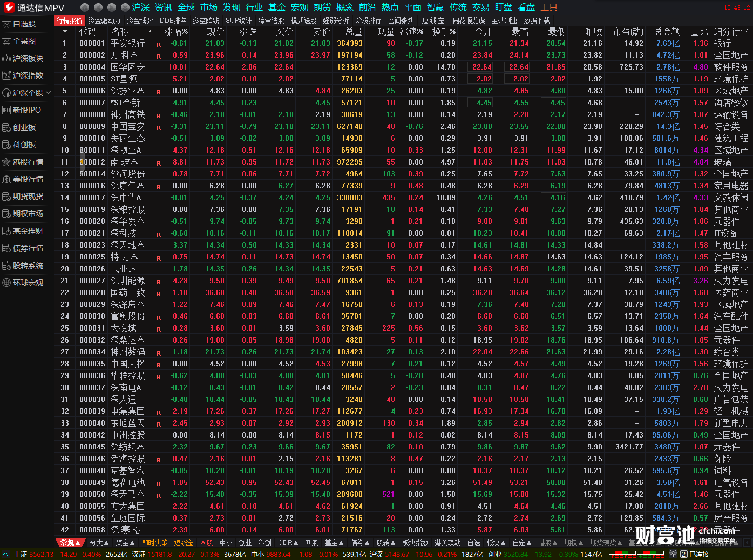Select the 平安银行 stock row name
Viewport: 753px width, 560px height.
point(128,43)
